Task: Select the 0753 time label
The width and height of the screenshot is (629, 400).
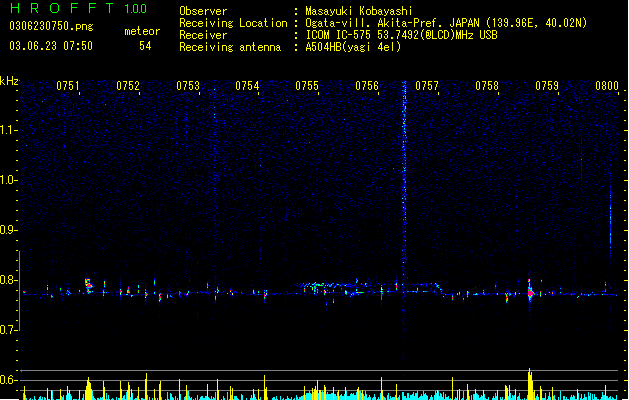Action: click(188, 86)
